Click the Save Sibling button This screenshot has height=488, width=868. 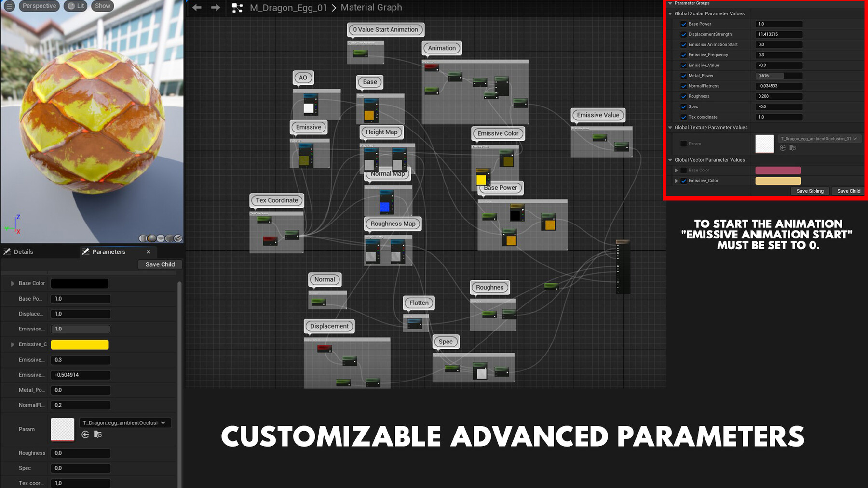coord(810,191)
